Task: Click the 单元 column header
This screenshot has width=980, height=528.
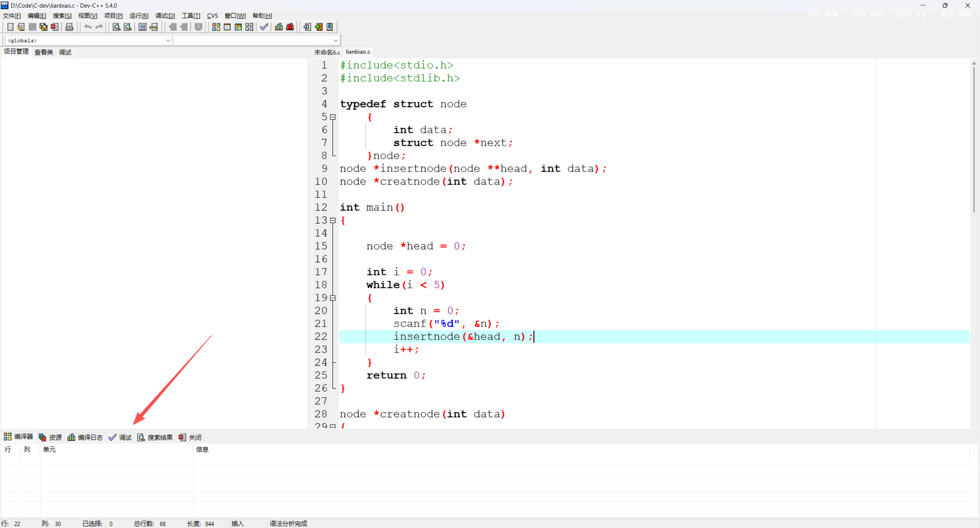Action: [x=117, y=450]
